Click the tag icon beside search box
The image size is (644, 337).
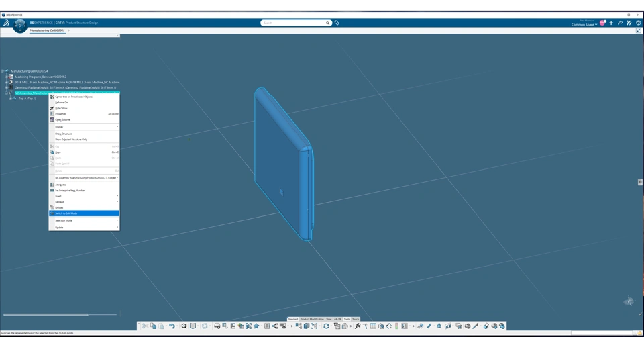[337, 23]
